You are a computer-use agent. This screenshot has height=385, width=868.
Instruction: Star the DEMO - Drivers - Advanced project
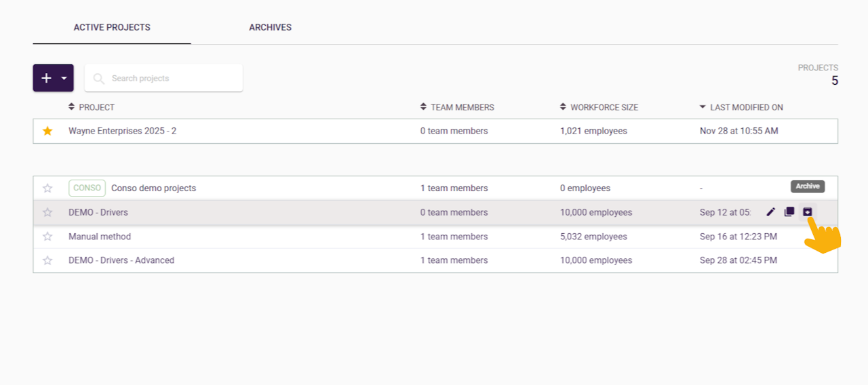click(47, 260)
